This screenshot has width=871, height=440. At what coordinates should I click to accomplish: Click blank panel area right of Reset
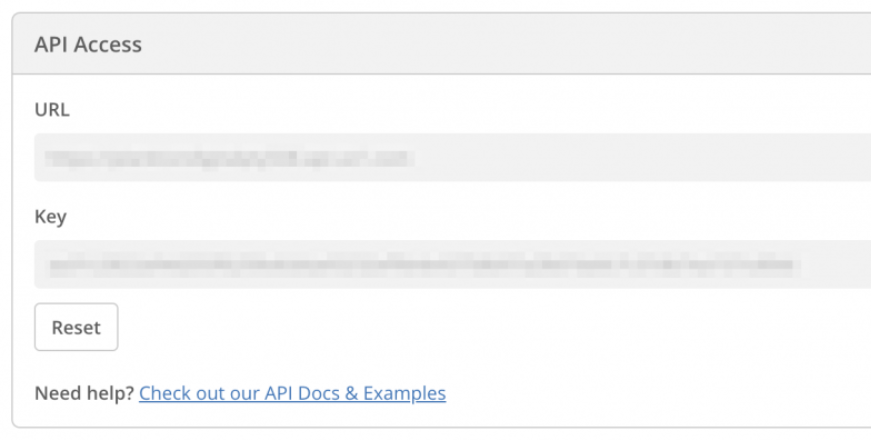click(x=450, y=327)
